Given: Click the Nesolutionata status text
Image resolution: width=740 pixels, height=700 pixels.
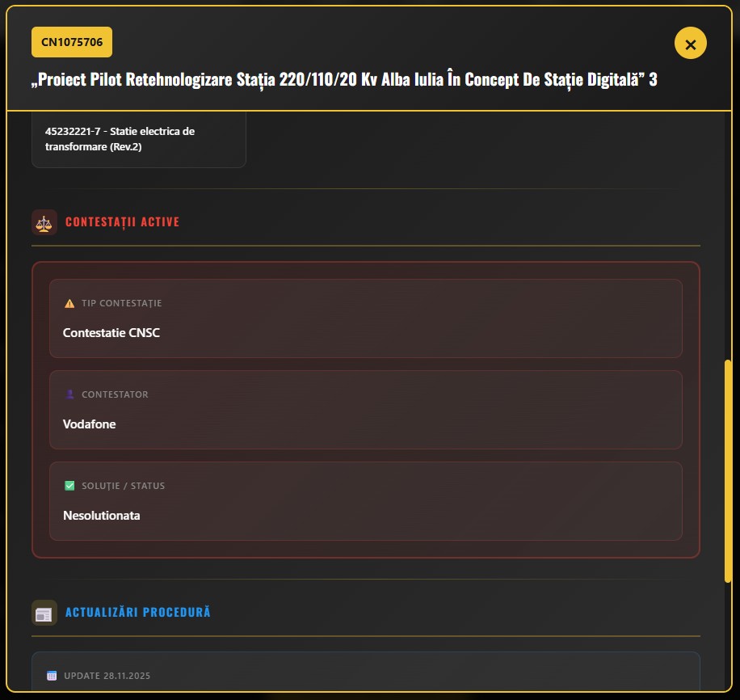Looking at the screenshot, I should [102, 516].
